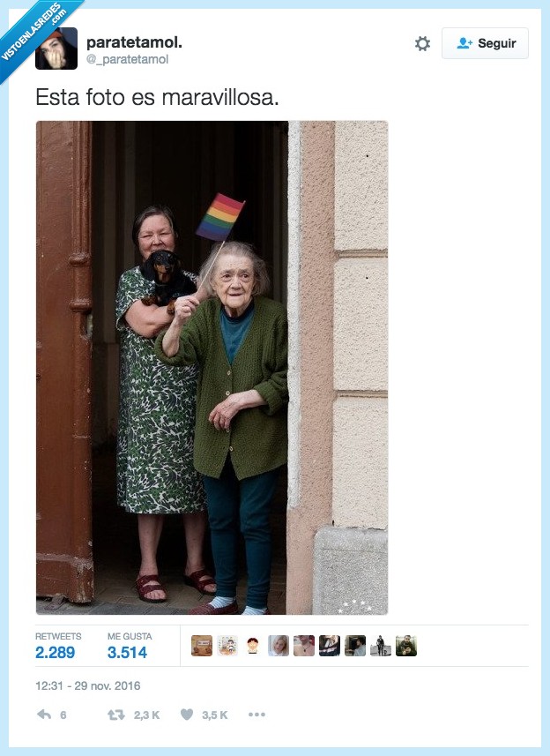Open the @_paratetamol handle link

click(x=127, y=59)
